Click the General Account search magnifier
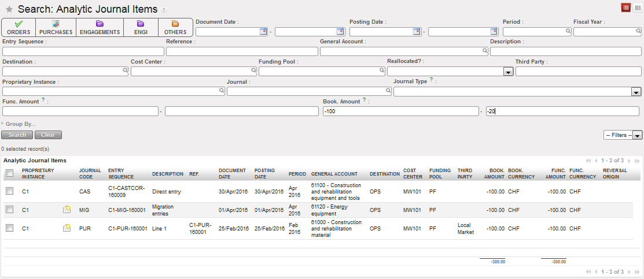This screenshot has width=644, height=279. 485,51
